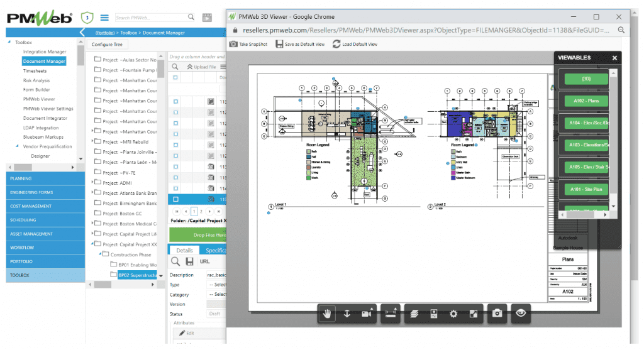Click the Chrome zoom magnifier in address bar
The image size is (644, 350).
click(x=621, y=30)
